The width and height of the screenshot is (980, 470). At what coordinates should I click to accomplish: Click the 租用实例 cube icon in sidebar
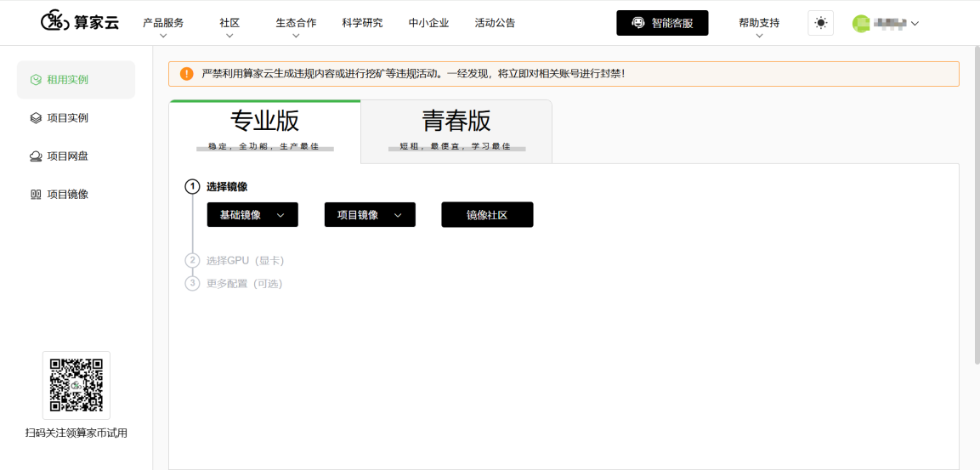click(x=36, y=79)
